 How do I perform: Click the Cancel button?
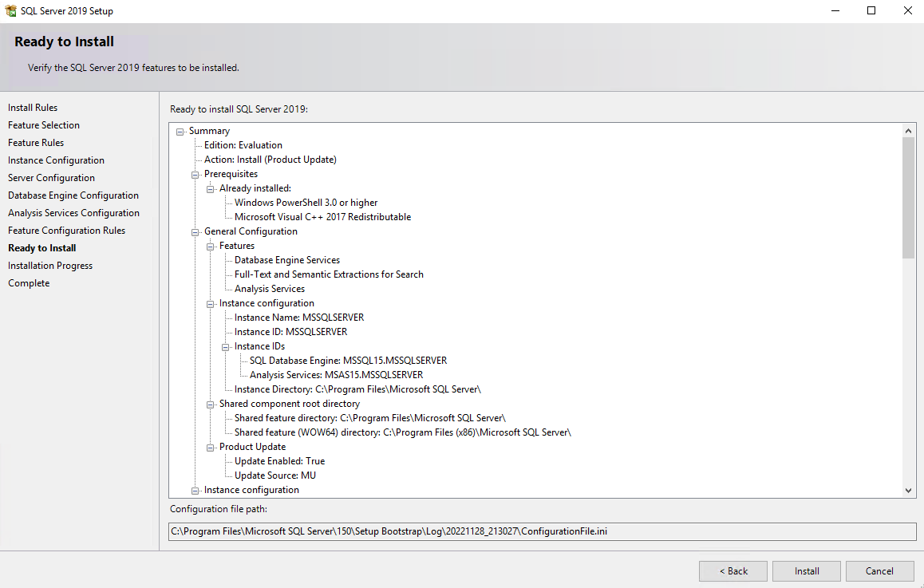tap(880, 571)
